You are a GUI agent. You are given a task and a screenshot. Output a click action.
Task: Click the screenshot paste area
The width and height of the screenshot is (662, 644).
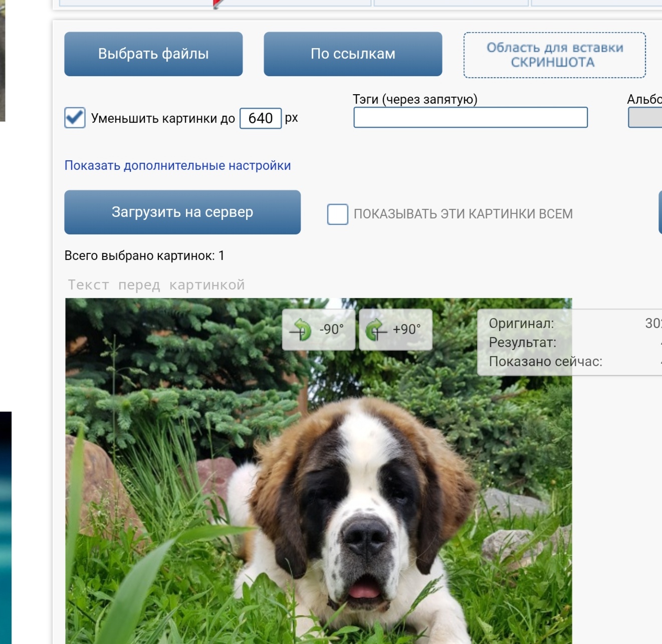[x=555, y=55]
